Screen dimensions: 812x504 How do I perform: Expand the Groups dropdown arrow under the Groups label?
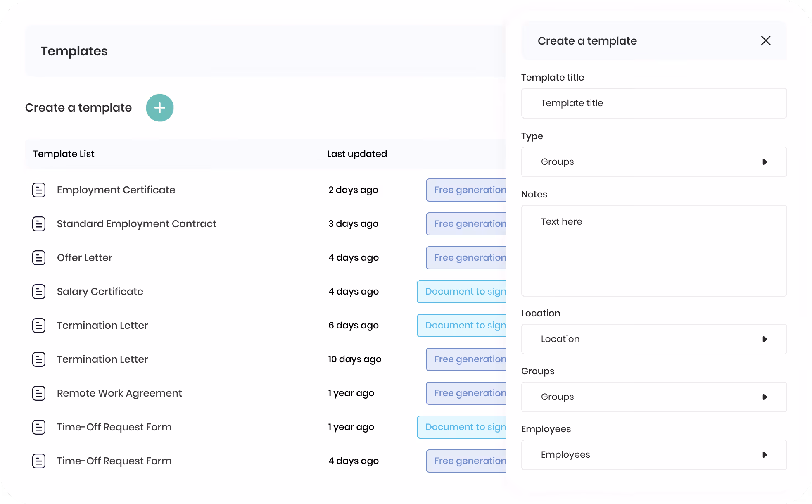coord(765,397)
